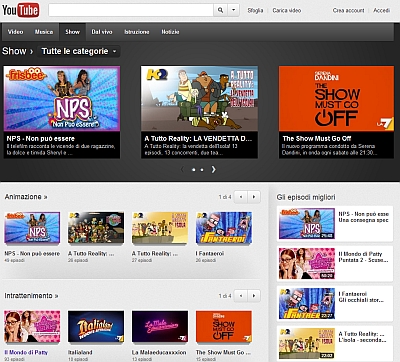
Task: Open I Fantaeroi thumbnail in Animazione
Action: [x=224, y=227]
